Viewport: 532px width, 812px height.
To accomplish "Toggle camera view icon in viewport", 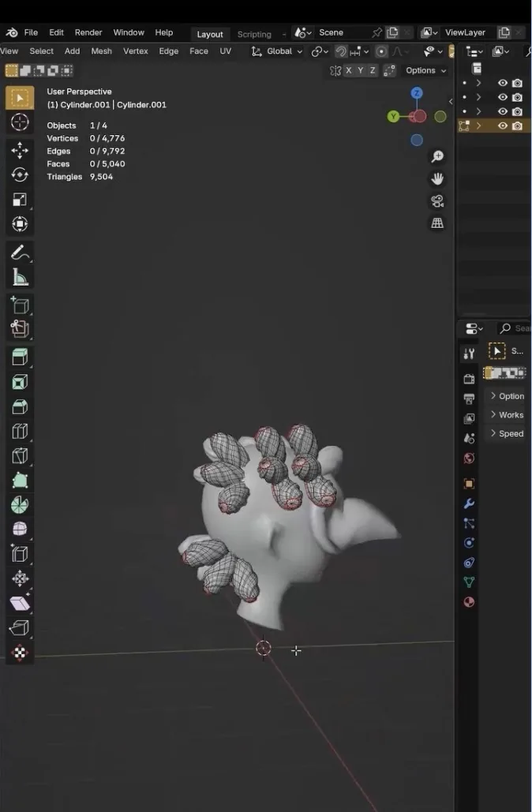I will tap(438, 201).
